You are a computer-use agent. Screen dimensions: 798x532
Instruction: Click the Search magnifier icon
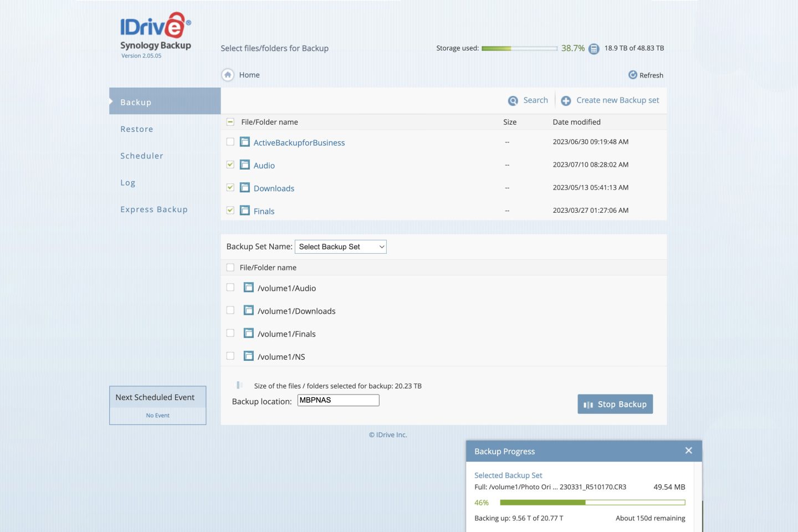click(513, 101)
